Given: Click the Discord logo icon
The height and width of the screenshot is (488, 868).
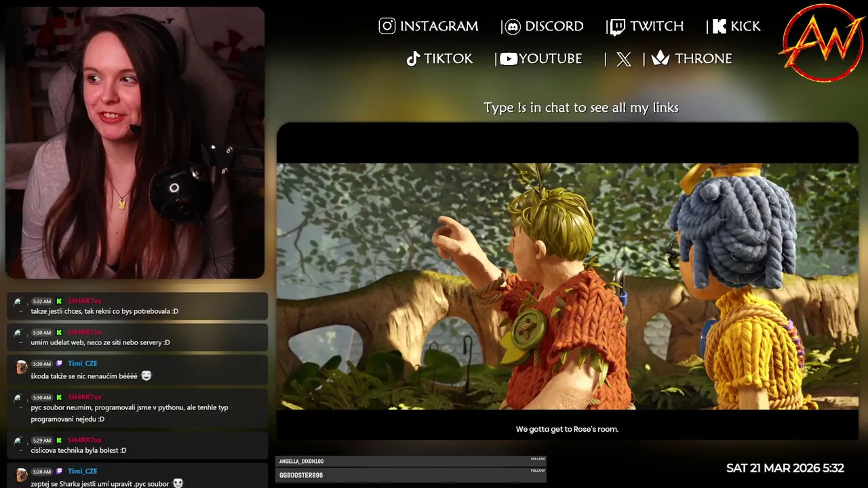Looking at the screenshot, I should point(513,26).
